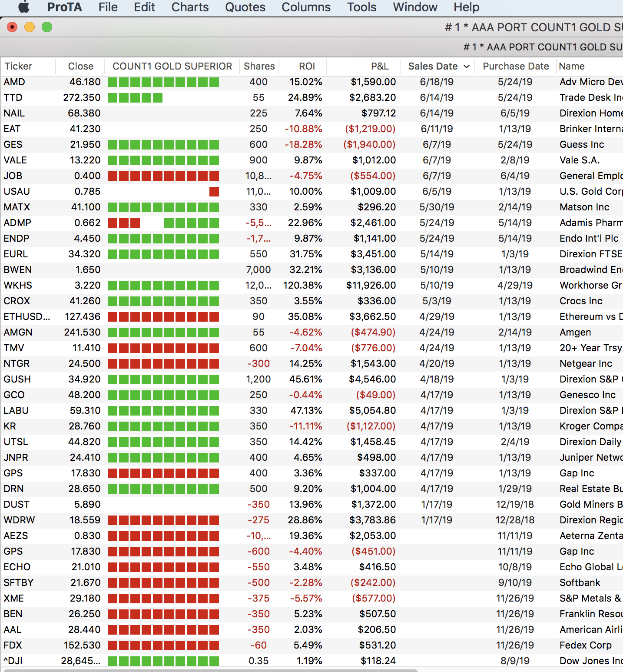The width and height of the screenshot is (623, 672).
Task: Click the TTD P&L value $2,683.20
Action: [x=372, y=97]
